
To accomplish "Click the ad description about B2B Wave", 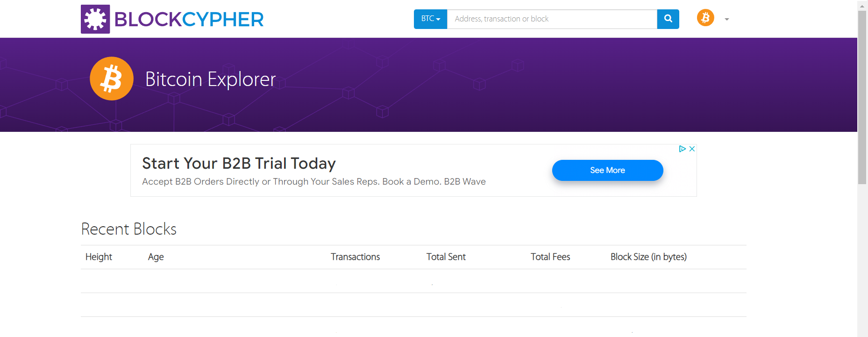I will 314,181.
